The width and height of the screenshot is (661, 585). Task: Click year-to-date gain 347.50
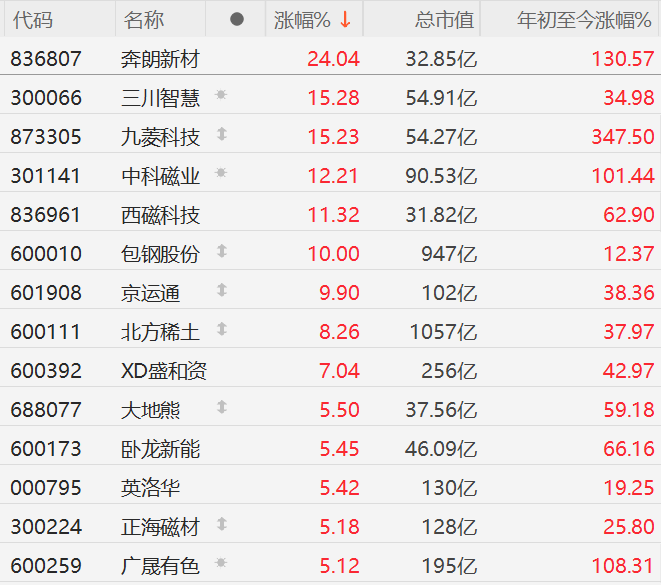(623, 137)
